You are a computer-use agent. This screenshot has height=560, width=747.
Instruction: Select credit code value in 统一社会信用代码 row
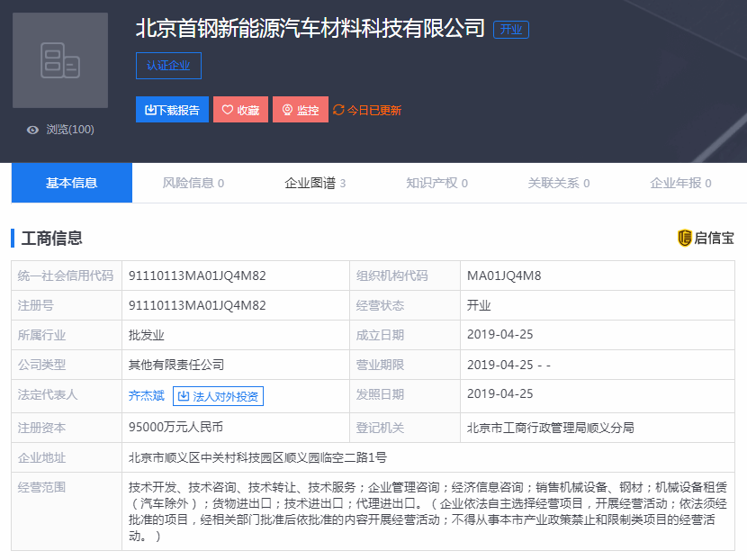point(197,275)
